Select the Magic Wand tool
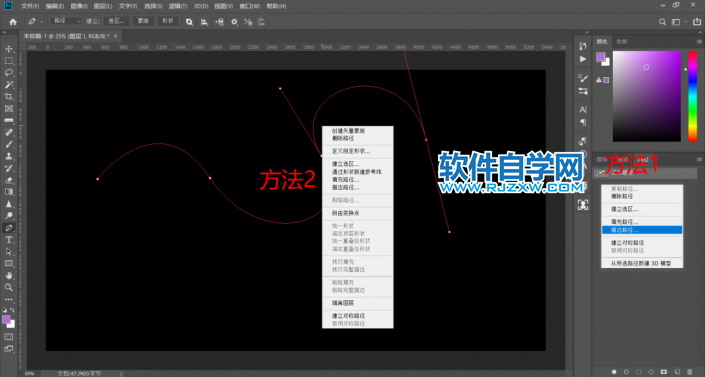The height and width of the screenshot is (377, 705). (x=9, y=85)
